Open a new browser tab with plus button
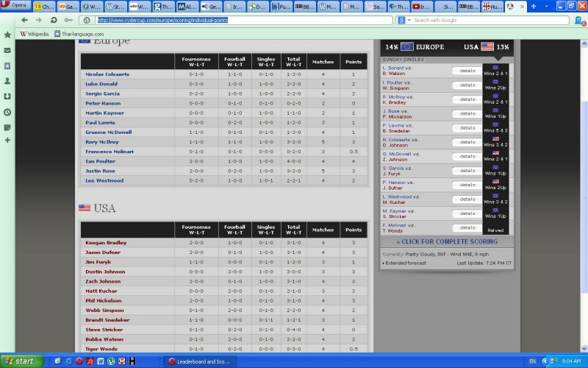Screen dimensions: 588x368 coord(534,7)
